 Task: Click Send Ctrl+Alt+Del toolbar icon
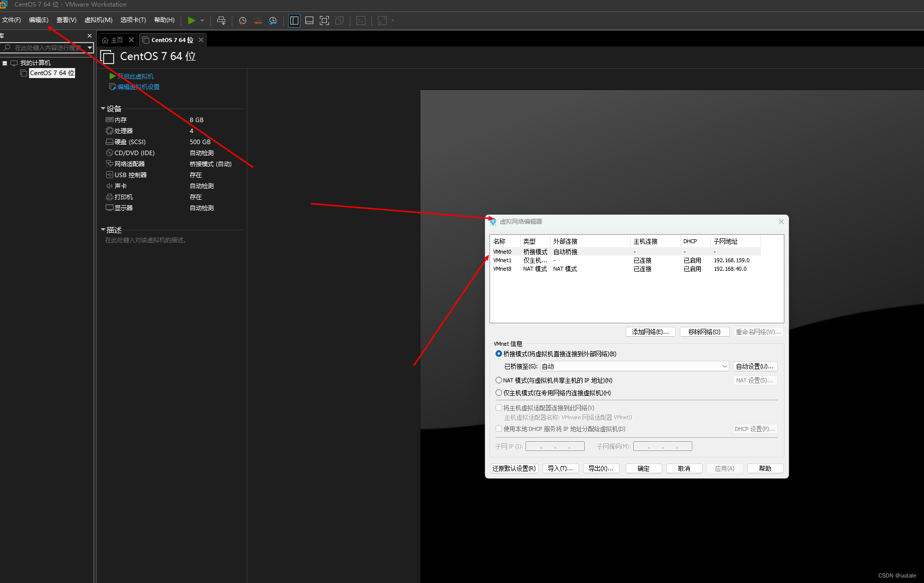tap(221, 21)
